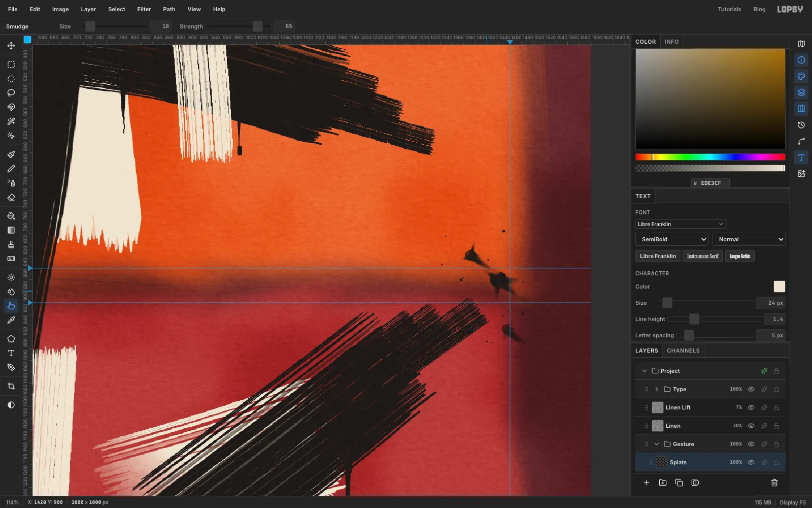Select the Pen path tool
812x508 pixels.
tap(11, 367)
